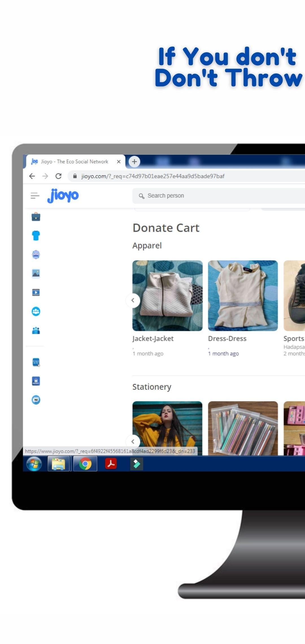
Task: Open the yellow hoodie woman stationery image
Action: coord(167,428)
